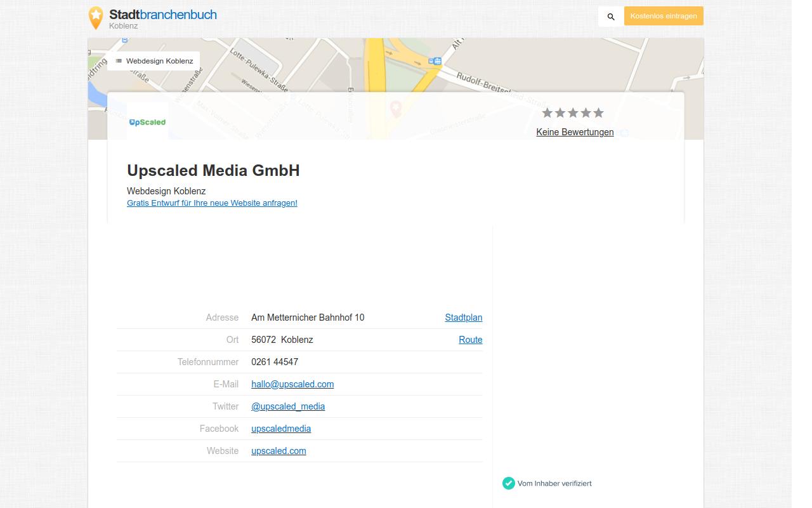812x508 pixels.
Task: Follow @upscaled_media on Twitter
Action: coord(288,406)
